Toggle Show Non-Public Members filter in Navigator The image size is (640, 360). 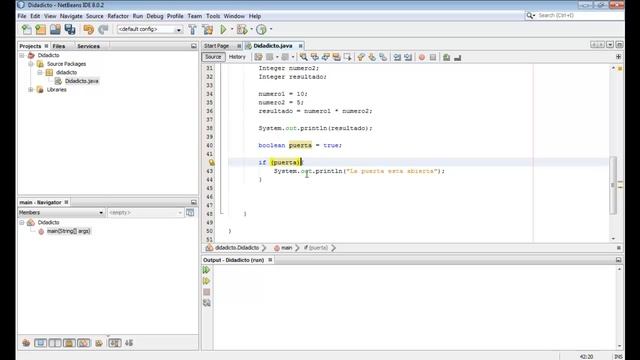pos(69,343)
